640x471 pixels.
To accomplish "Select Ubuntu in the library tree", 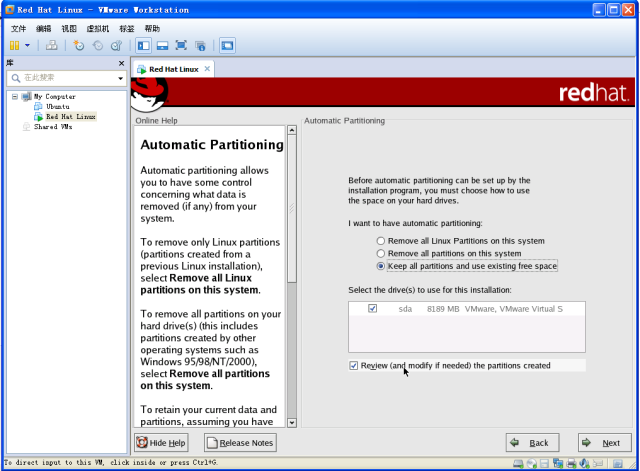I will pyautogui.click(x=58, y=107).
